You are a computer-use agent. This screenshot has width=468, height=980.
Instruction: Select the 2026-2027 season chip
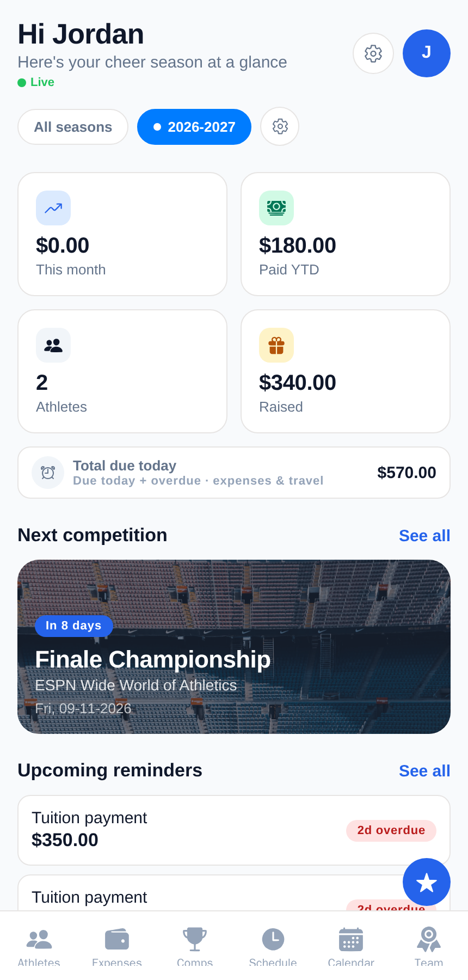194,127
